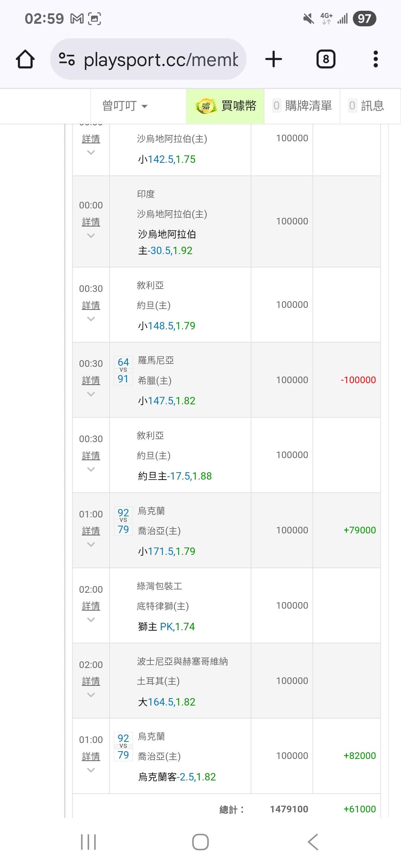Viewport: 401px width, 868px height.
Task: Tap the playsport.cc address bar
Action: (160, 59)
